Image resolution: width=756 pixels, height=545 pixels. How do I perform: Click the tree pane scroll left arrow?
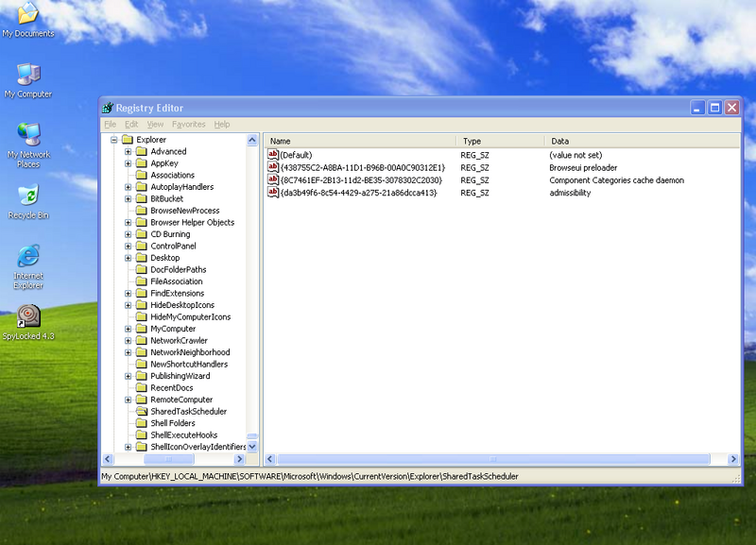[108, 459]
